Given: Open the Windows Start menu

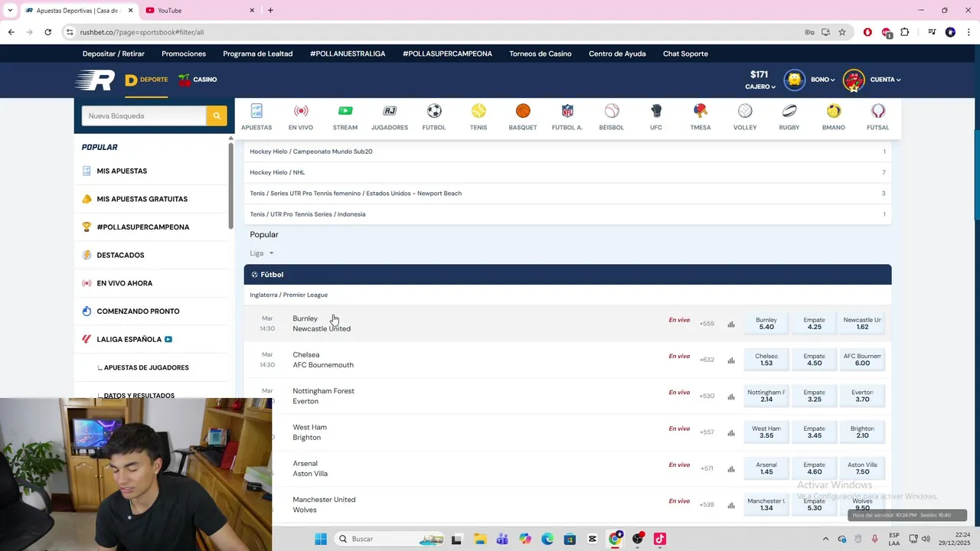Looking at the screenshot, I should point(321,539).
